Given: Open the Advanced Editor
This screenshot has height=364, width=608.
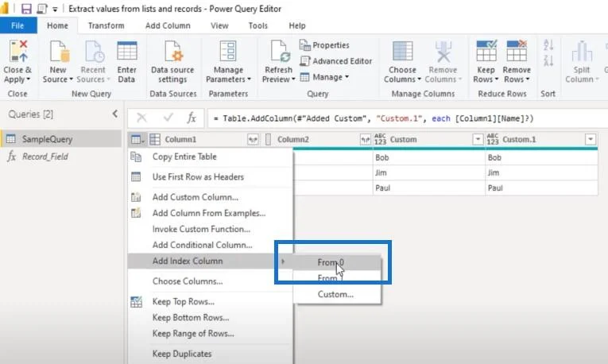Looking at the screenshot, I should pyautogui.click(x=335, y=61).
